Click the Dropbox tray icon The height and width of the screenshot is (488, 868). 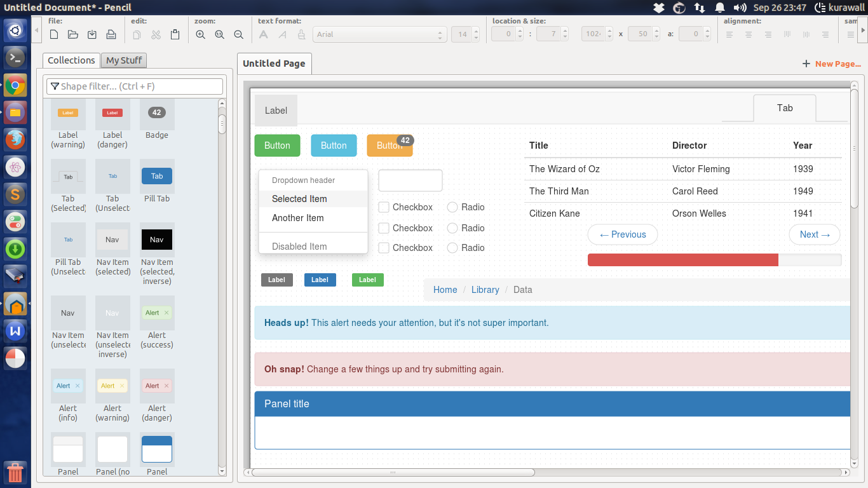[x=659, y=8]
